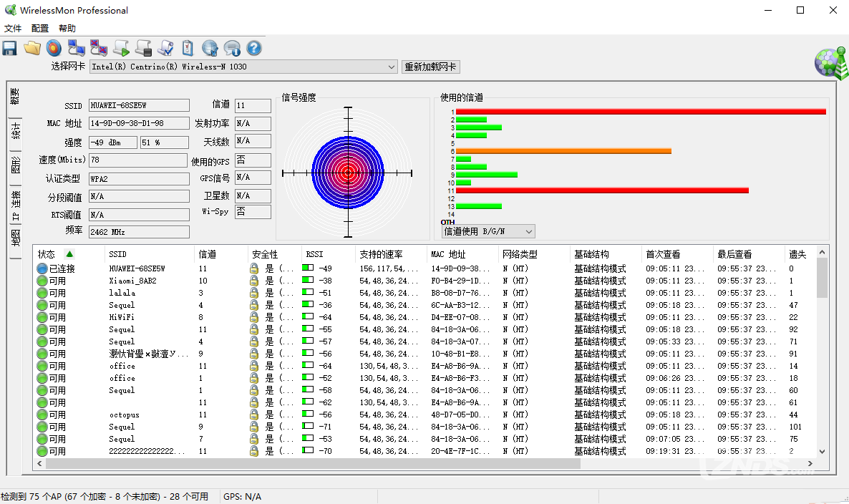Screen dimensions: 849x504
Task: Open the 信道使用 B/G/N dropdown
Action: click(528, 232)
